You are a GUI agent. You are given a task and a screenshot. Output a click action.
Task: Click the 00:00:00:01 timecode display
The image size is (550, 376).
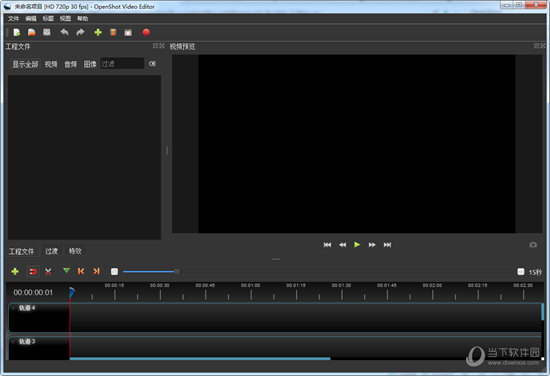click(33, 292)
